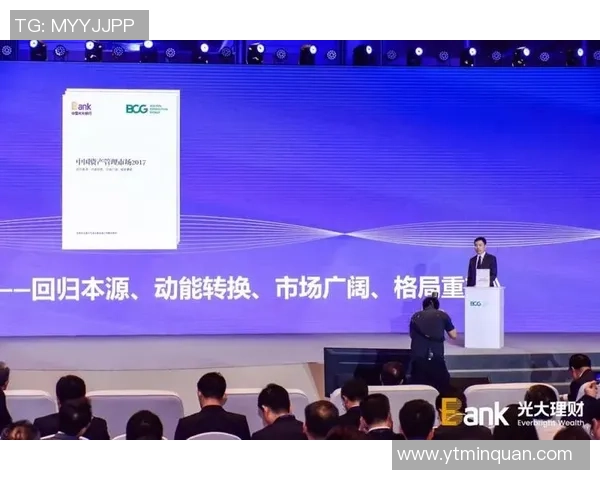The width and height of the screenshot is (600, 480).
Task: Click the Bank logo on report cover
Action: click(x=82, y=108)
